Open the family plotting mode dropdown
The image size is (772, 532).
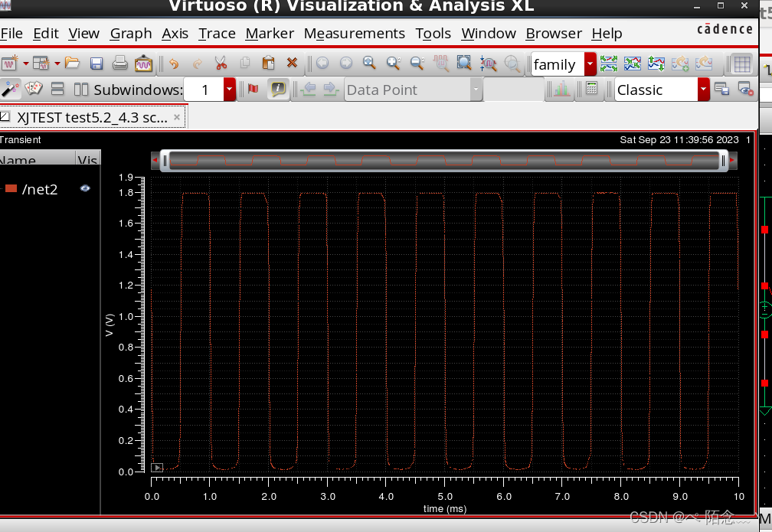point(590,64)
